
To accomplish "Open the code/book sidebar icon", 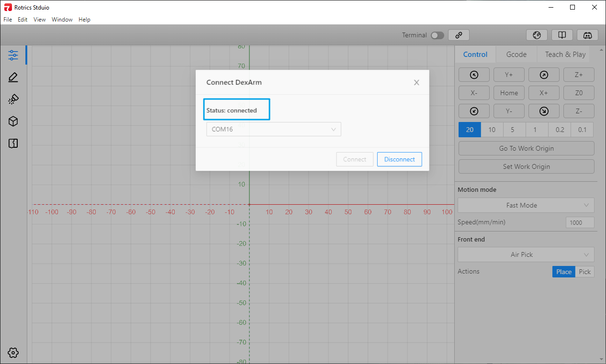I will coord(13,143).
